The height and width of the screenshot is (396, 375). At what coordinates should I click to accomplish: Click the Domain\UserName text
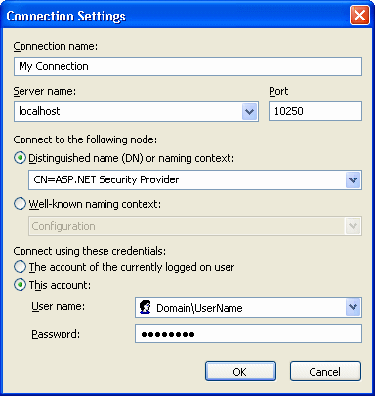(199, 308)
